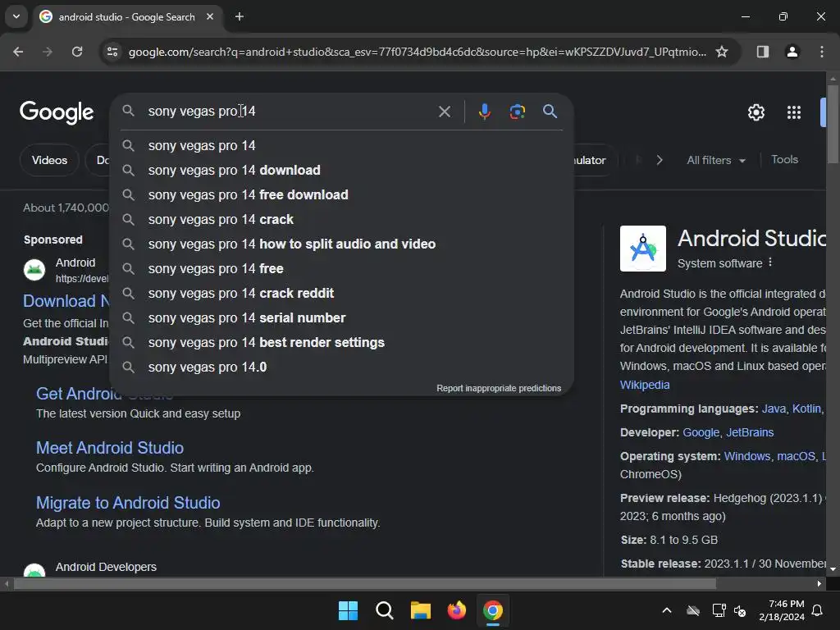
Task: Select suggestion sony vegas pro 14 crack reddit
Action: 341,294
